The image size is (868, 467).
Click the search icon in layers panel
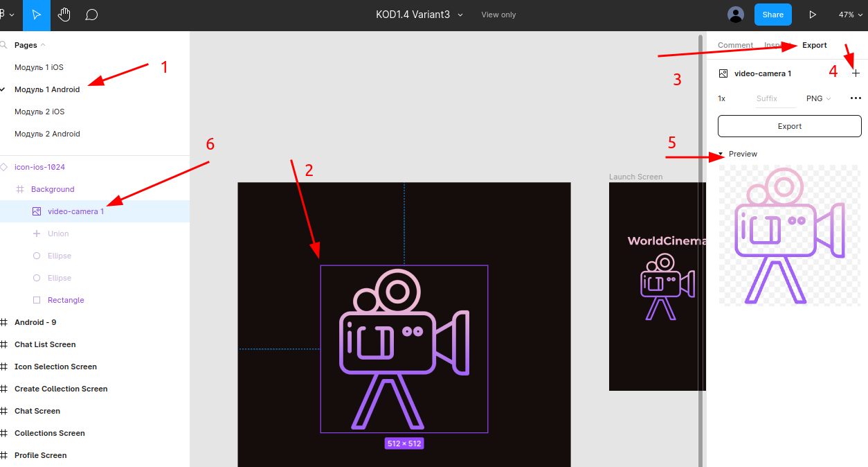click(x=4, y=45)
